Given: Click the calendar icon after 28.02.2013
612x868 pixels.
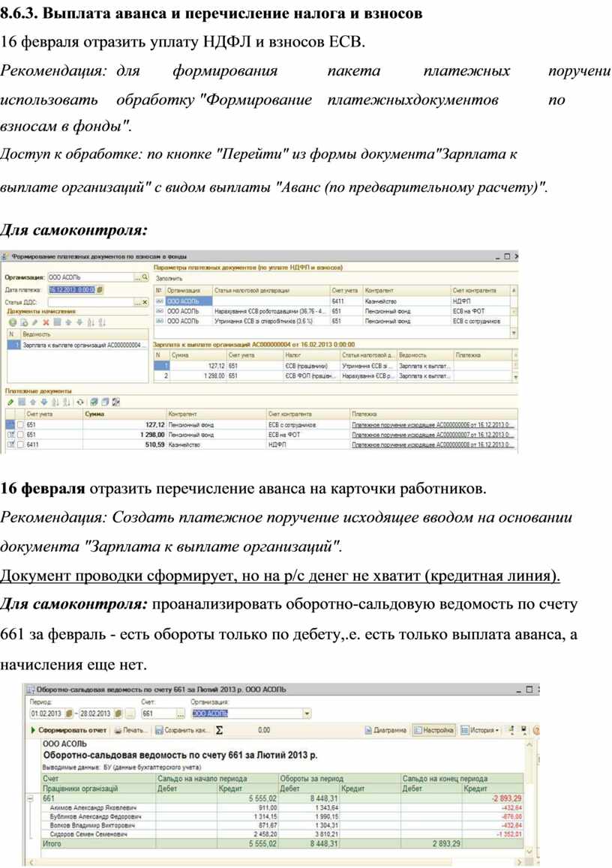Looking at the screenshot, I should click(118, 714).
